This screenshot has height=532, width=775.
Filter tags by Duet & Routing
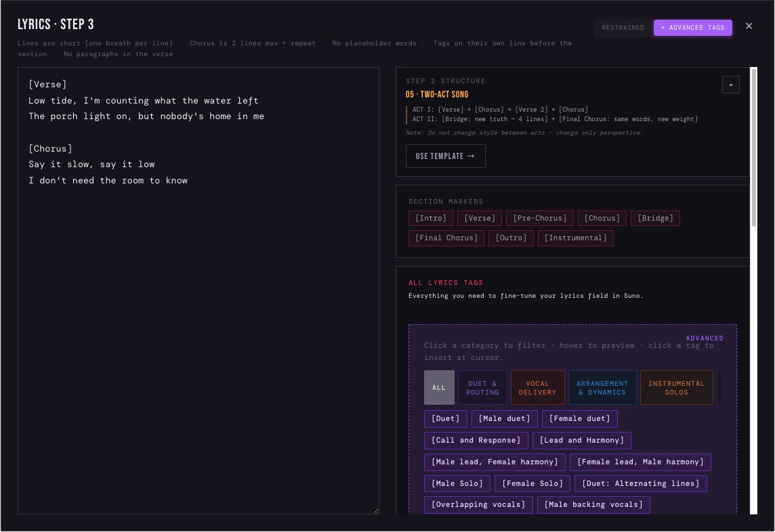click(x=482, y=388)
